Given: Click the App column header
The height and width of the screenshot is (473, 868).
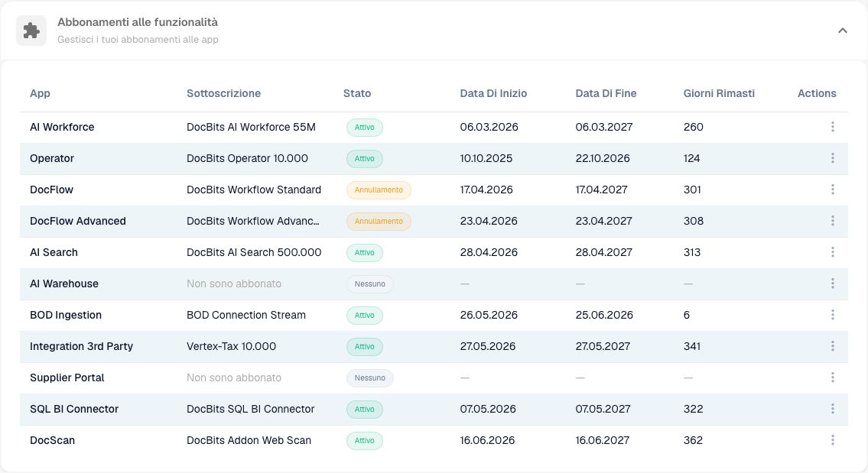Looking at the screenshot, I should [x=40, y=93].
